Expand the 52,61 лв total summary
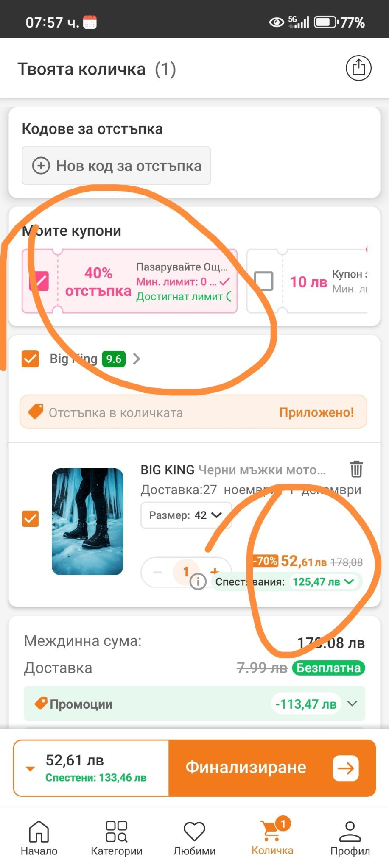389x868 pixels. [31, 768]
